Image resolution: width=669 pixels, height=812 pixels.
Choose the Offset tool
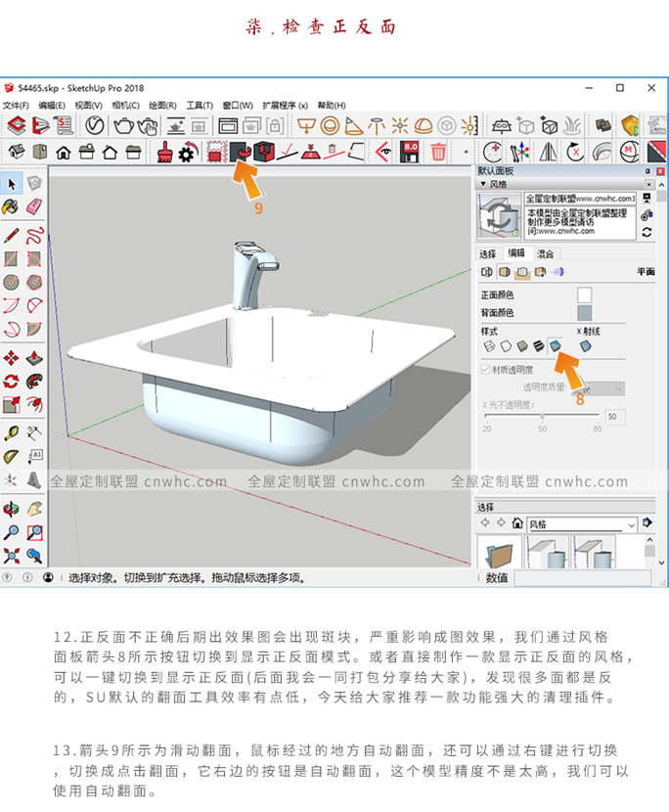[x=34, y=404]
